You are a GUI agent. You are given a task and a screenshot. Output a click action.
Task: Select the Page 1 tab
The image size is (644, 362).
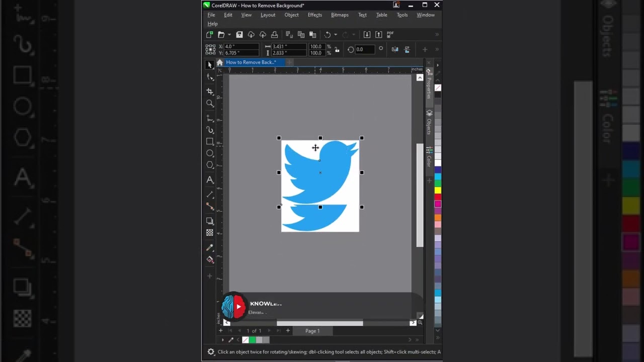312,331
